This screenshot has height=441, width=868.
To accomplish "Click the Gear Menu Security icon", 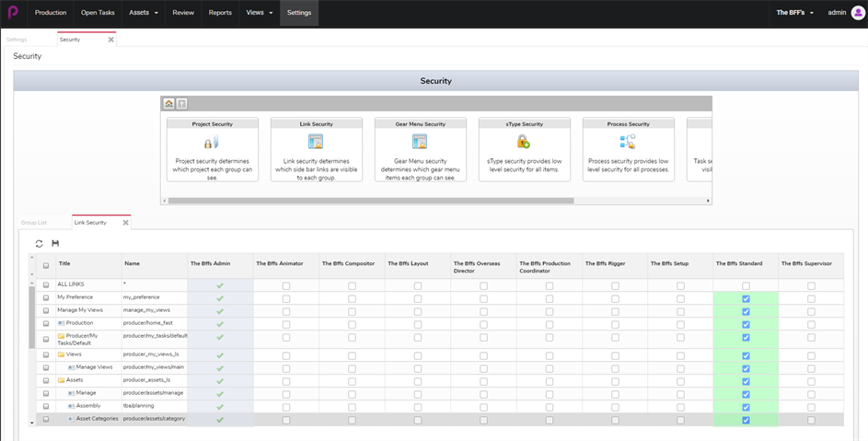I will [420, 142].
